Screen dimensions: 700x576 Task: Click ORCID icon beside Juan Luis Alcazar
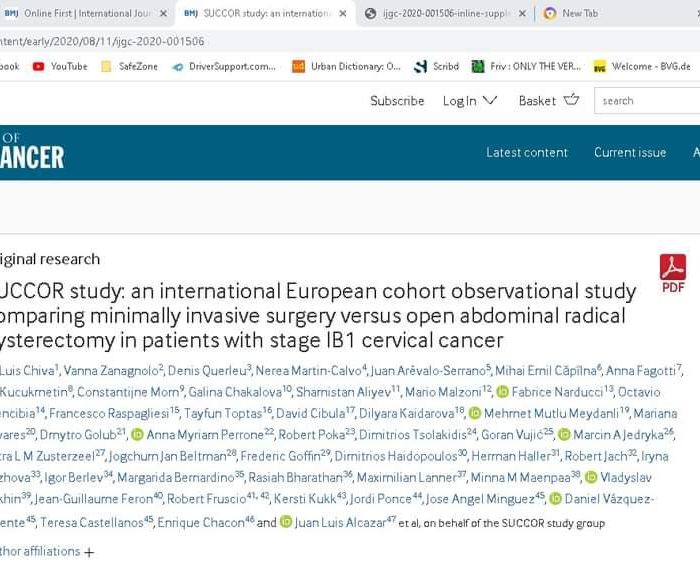[286, 522]
